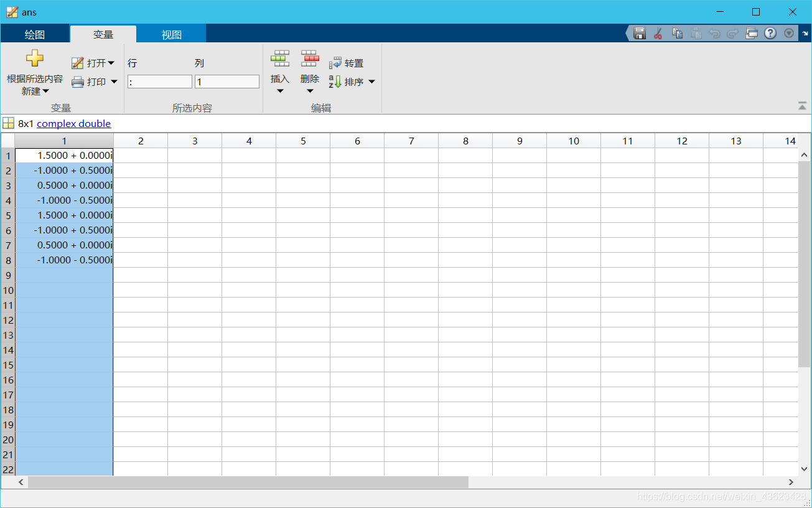Screen dimensions: 812x508
Task: Click the vertical scrollbar down arrow
Action: 805,469
